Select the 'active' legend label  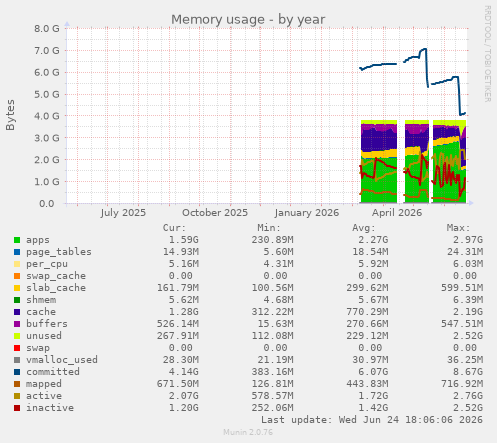click(x=44, y=396)
